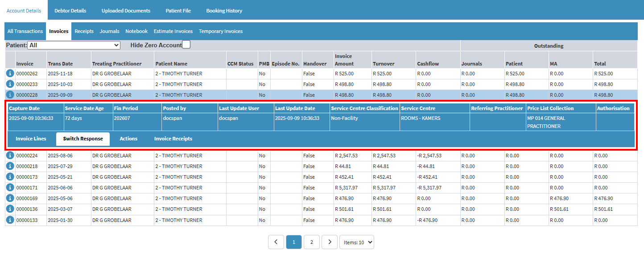This screenshot has width=644, height=271.
Task: Collapse details via info icon for invoice 00000228
Action: [x=10, y=95]
